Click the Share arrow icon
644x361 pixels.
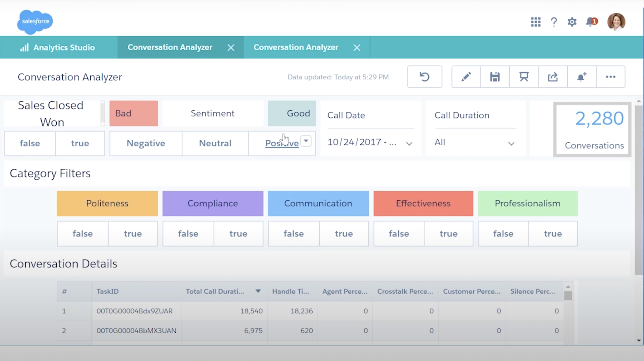[x=553, y=77]
